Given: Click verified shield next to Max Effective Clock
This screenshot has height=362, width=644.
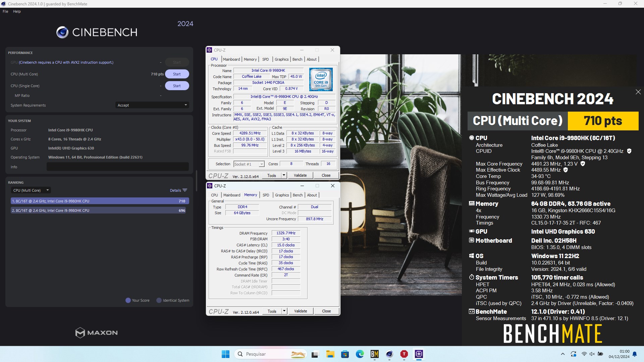Looking at the screenshot, I should [x=566, y=170].
